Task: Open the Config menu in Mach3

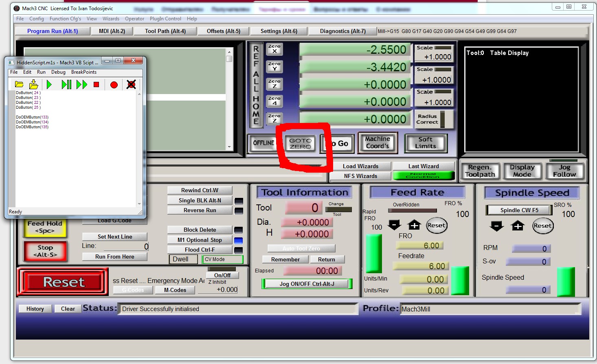Action: click(37, 19)
